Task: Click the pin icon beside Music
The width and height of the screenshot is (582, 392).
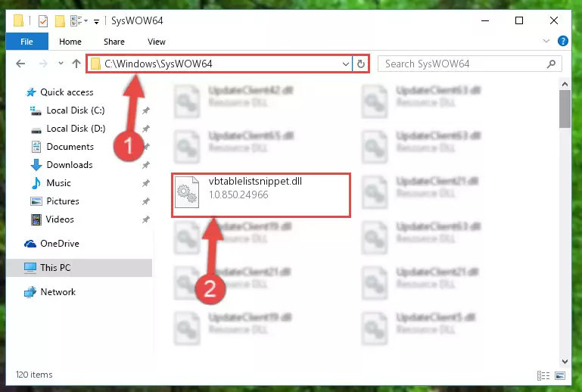Action: tap(146, 183)
